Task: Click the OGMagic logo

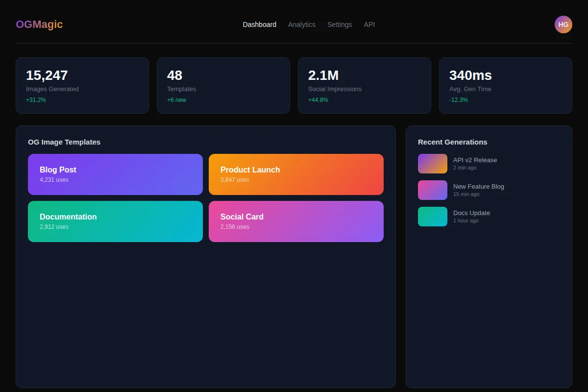Action: pos(39,24)
